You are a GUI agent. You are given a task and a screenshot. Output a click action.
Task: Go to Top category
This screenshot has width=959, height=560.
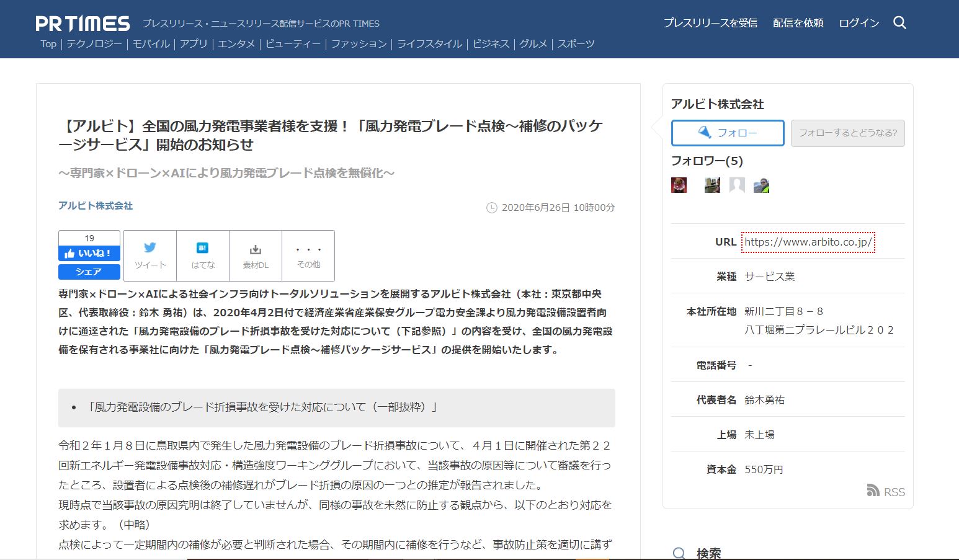(x=48, y=44)
